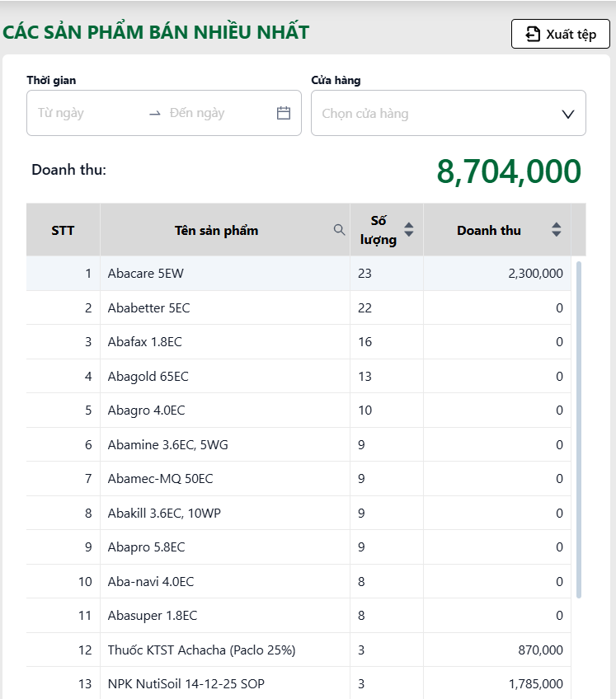Select the Abacare 5EW row
Image resolution: width=616 pixels, height=699 pixels.
tap(299, 274)
